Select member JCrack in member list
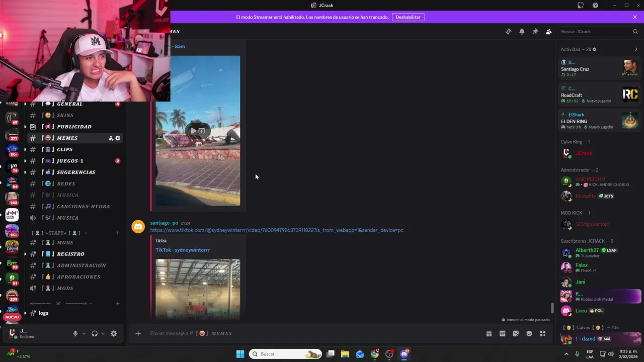 click(599, 153)
